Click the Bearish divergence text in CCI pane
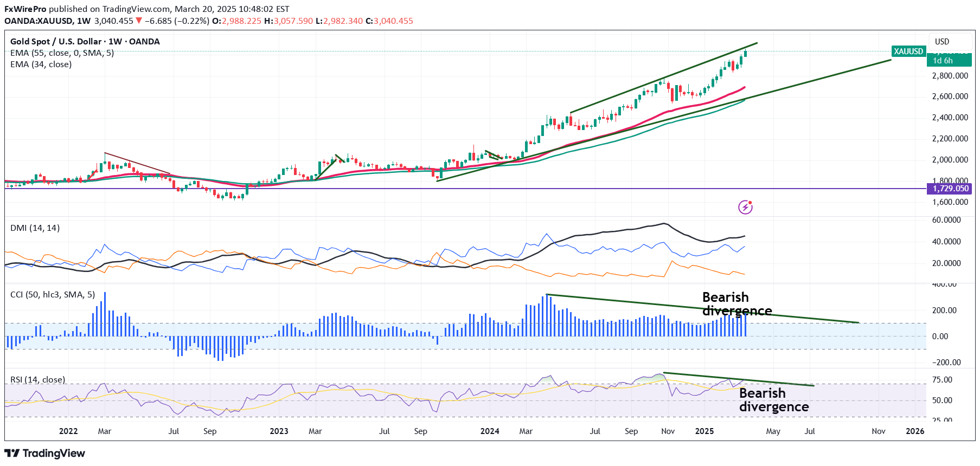Screen dimensions: 980x466 (x=736, y=304)
